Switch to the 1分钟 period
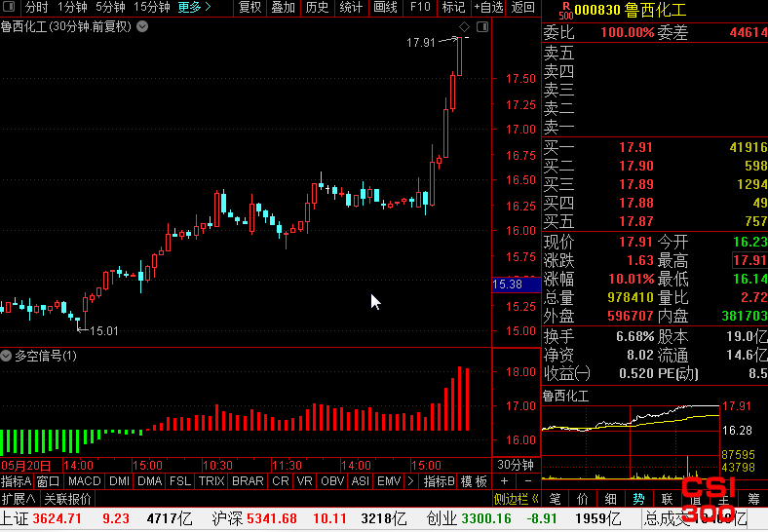Viewport: 768px width, 532px height. [x=72, y=7]
